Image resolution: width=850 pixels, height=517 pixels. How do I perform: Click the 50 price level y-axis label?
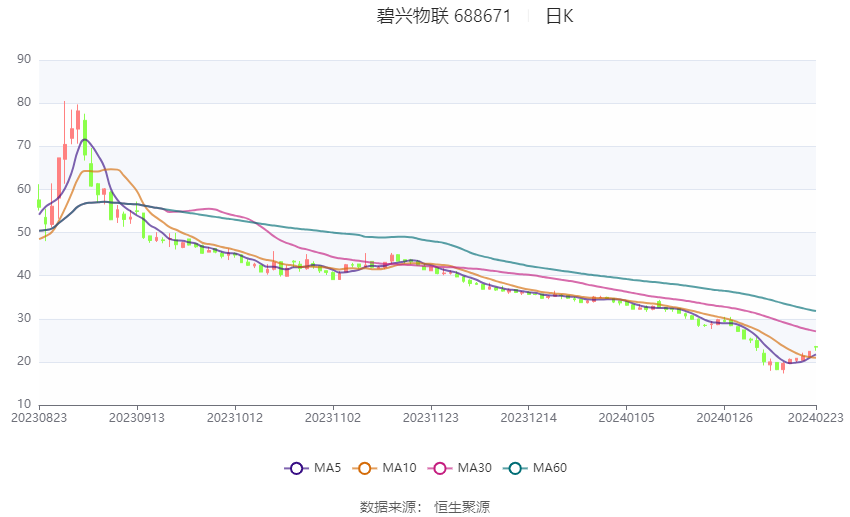(24, 232)
